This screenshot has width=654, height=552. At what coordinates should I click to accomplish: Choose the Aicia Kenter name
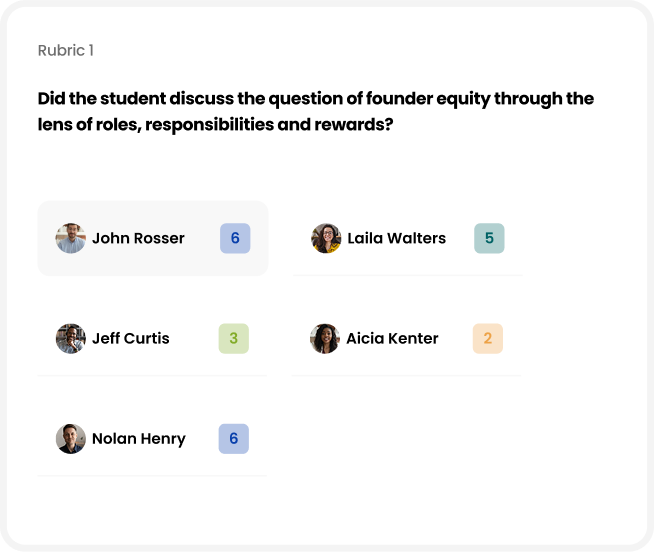(392, 338)
